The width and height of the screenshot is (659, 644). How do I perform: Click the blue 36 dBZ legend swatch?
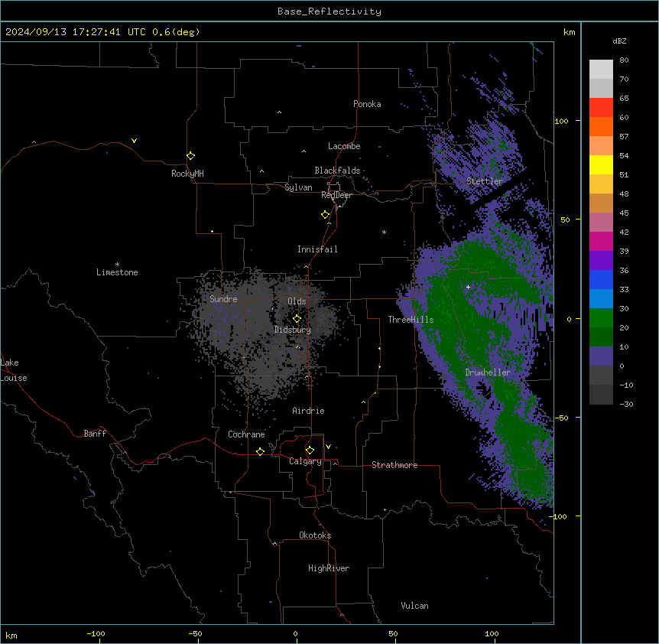point(601,279)
